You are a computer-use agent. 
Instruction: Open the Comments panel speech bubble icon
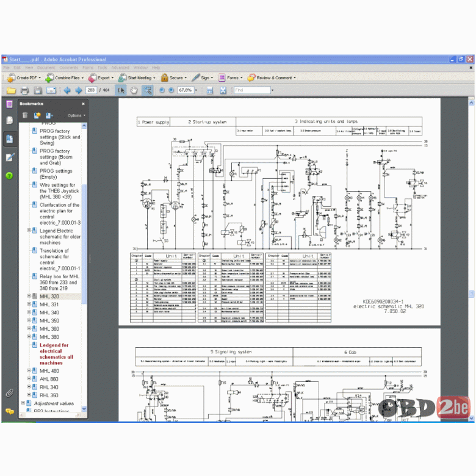(x=9, y=412)
